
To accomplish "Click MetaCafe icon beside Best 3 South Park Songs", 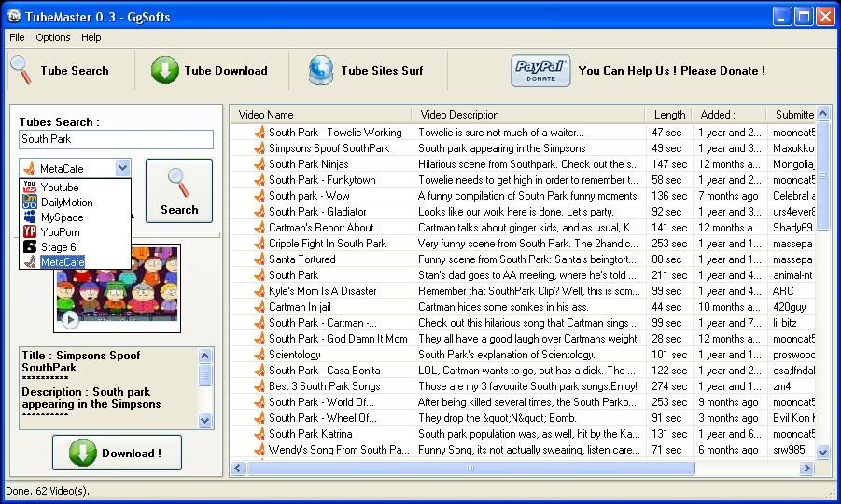I will pos(259,386).
